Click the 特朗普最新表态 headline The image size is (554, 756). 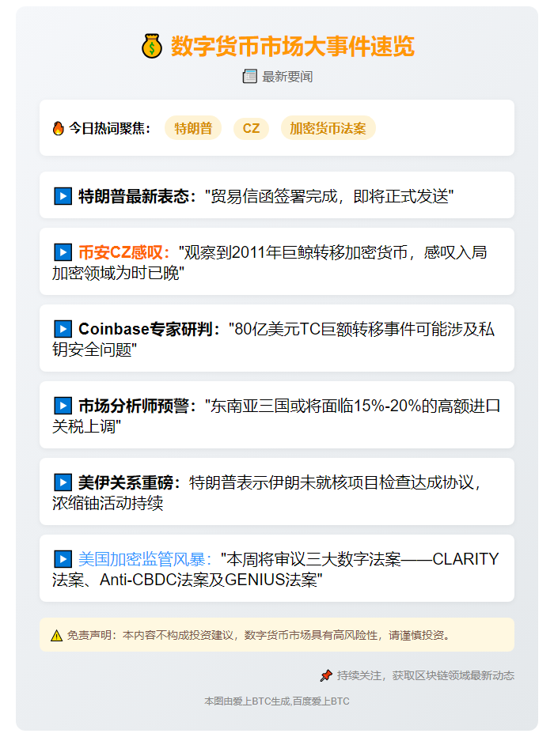137,196
